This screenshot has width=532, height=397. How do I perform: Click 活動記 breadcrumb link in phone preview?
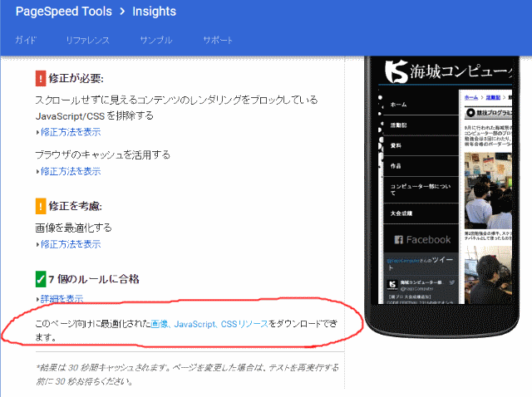pyautogui.click(x=493, y=98)
